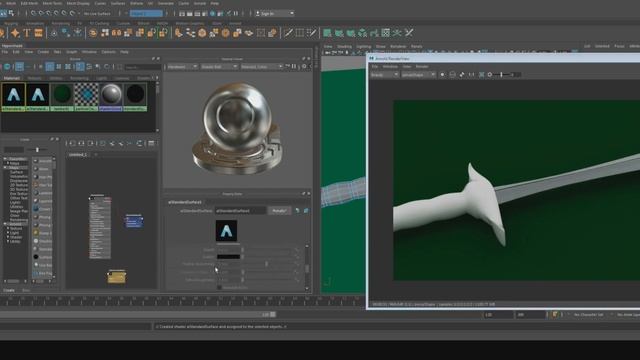640x360 pixels.
Task: Click the crop region icon in Arnold RenderView
Action: coord(482,75)
